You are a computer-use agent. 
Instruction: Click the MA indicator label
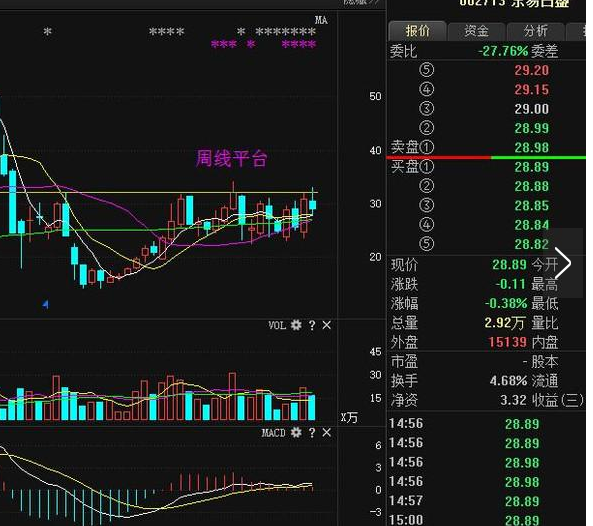tap(321, 20)
